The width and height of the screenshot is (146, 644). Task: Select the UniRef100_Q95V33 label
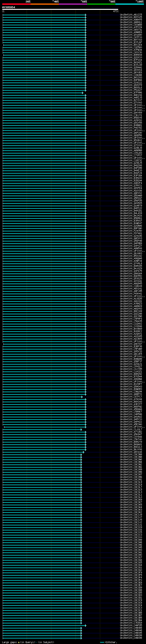(x=131, y=352)
